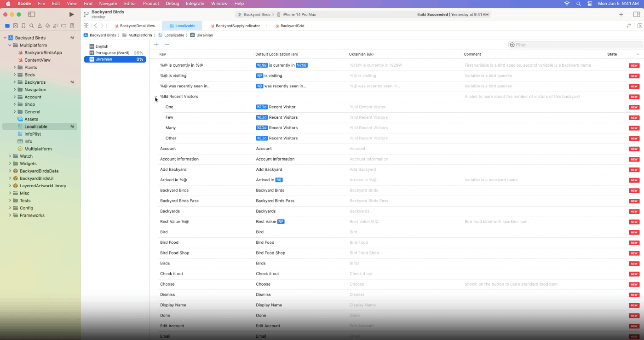Image resolution: width=644 pixels, height=340 pixels.
Task: Expand the Plants folder
Action: pos(15,67)
